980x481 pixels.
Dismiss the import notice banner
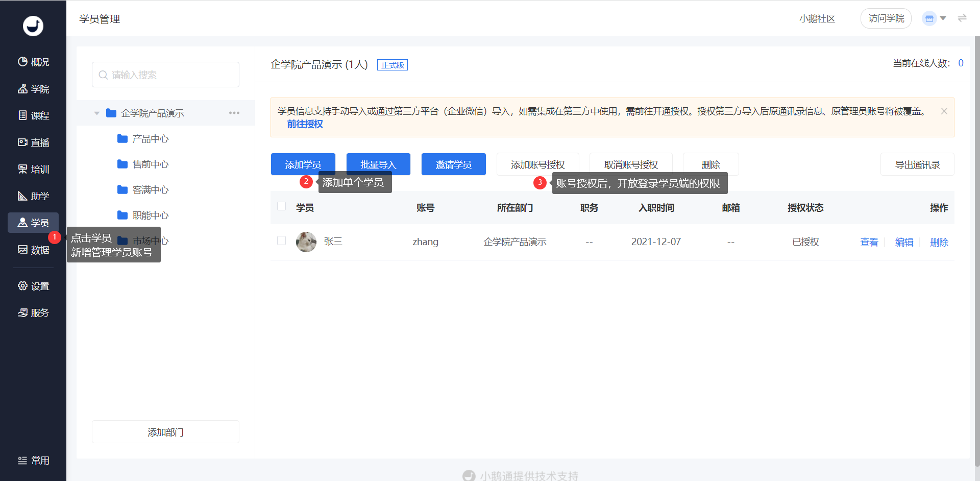[x=944, y=111]
